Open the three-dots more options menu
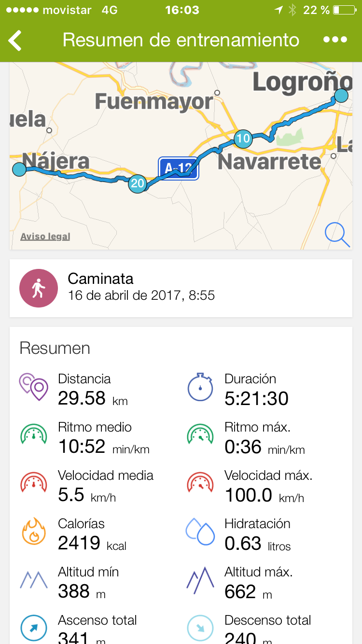This screenshot has height=644, width=362. pos(335,40)
